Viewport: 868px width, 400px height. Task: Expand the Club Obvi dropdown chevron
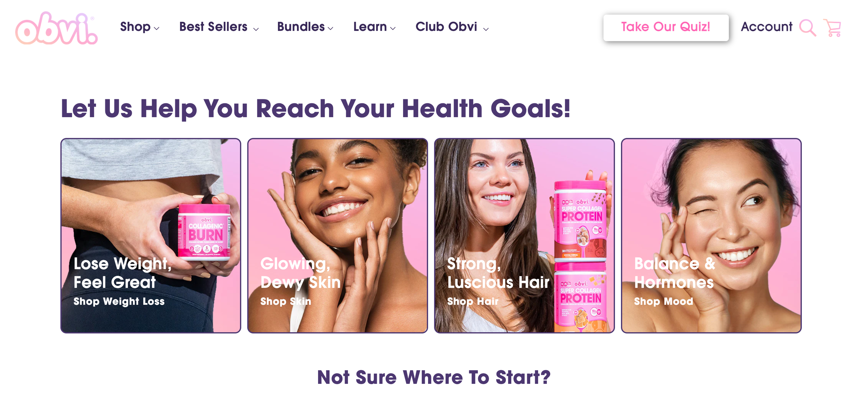point(486,29)
